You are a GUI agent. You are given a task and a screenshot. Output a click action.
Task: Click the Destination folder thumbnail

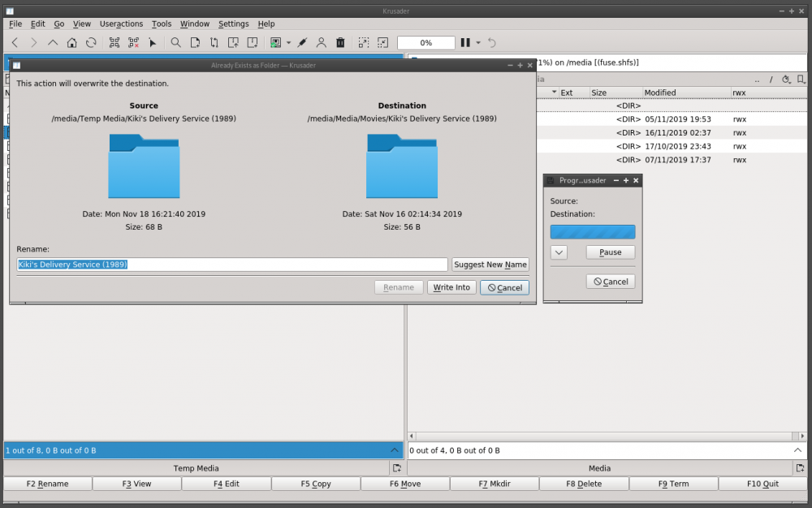[402, 166]
